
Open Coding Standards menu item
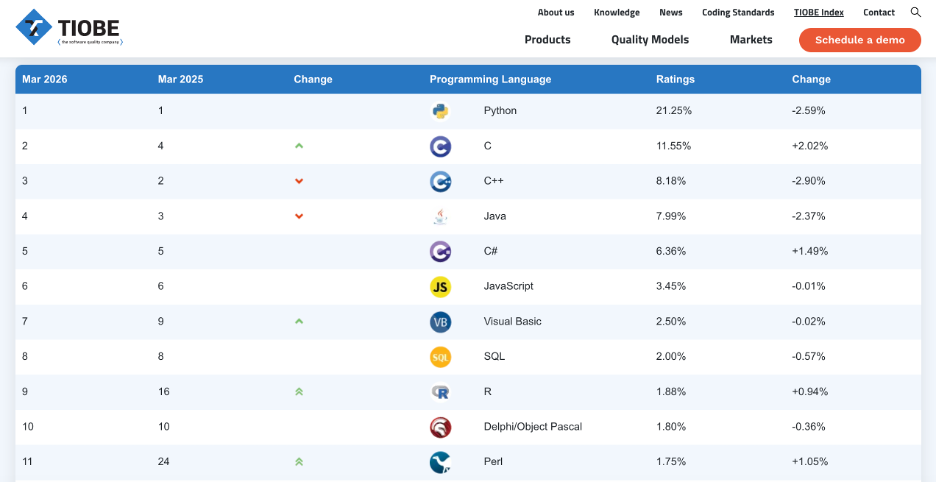(x=738, y=12)
